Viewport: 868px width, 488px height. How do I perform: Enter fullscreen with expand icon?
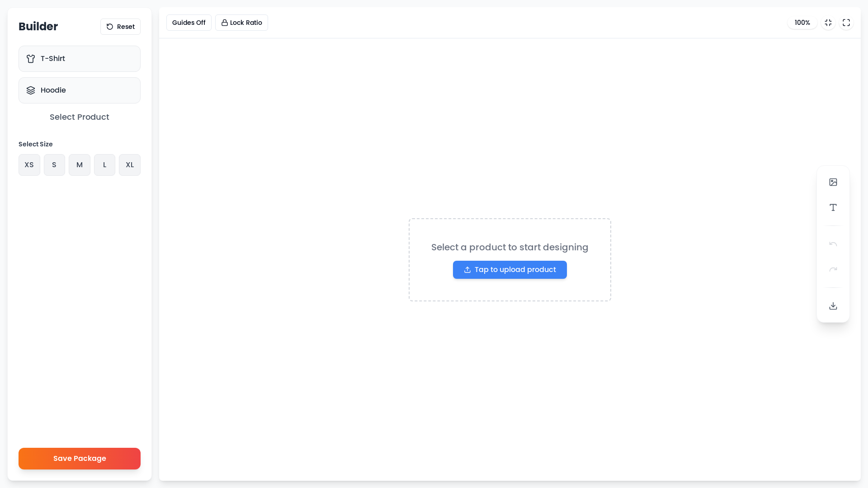[846, 23]
